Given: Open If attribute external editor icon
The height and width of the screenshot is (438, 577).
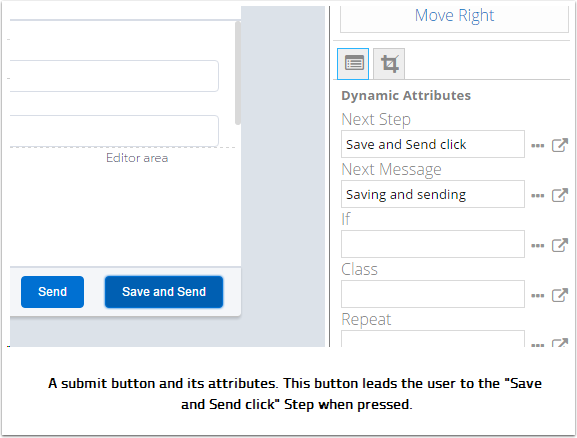Looking at the screenshot, I should pyautogui.click(x=560, y=245).
